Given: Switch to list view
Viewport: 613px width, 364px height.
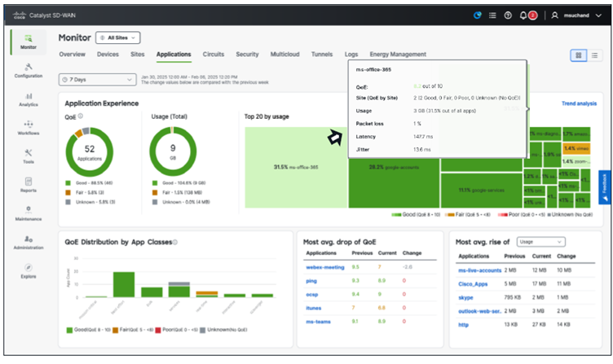Looking at the screenshot, I should point(594,55).
